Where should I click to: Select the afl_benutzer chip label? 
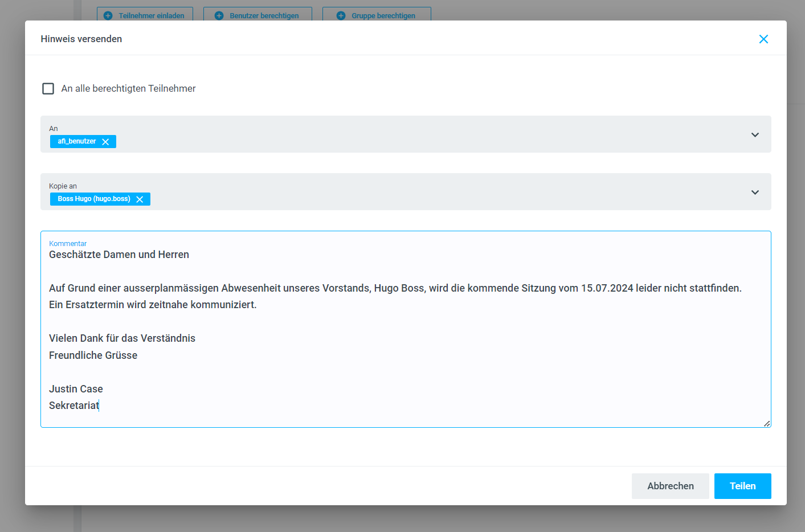(x=76, y=141)
